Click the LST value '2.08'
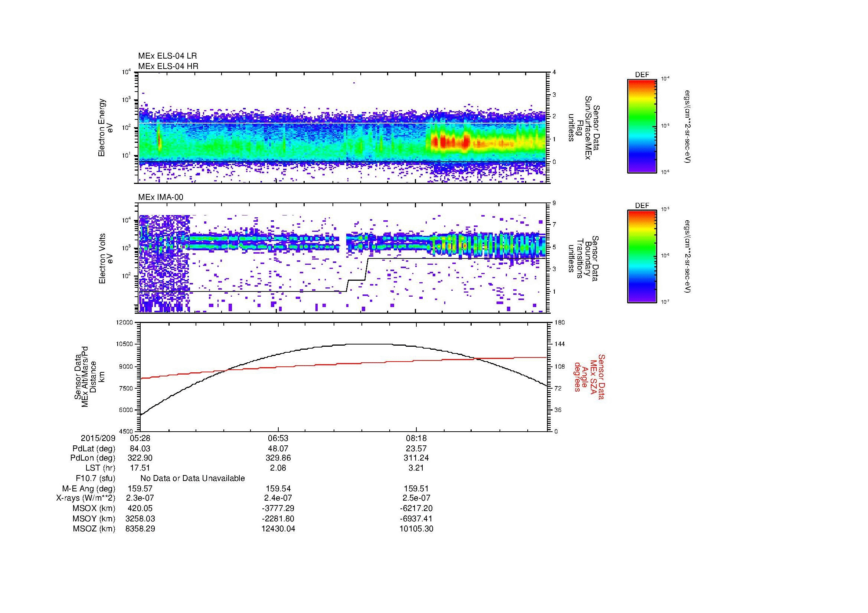This screenshot has height=613, width=868. 278,468
